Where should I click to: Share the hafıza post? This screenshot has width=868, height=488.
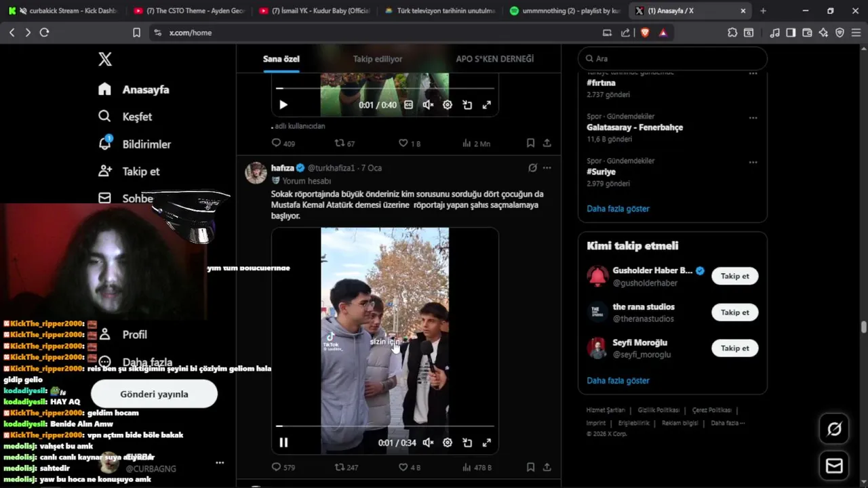click(x=547, y=467)
